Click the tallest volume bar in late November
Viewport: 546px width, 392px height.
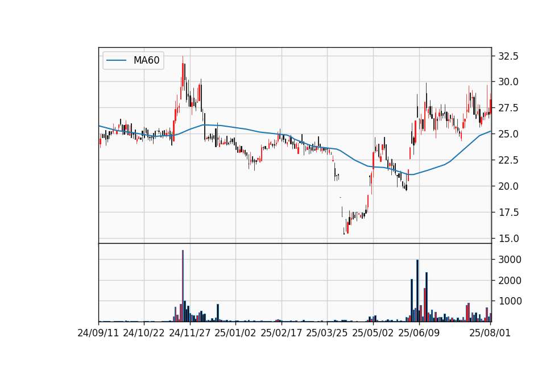(183, 286)
